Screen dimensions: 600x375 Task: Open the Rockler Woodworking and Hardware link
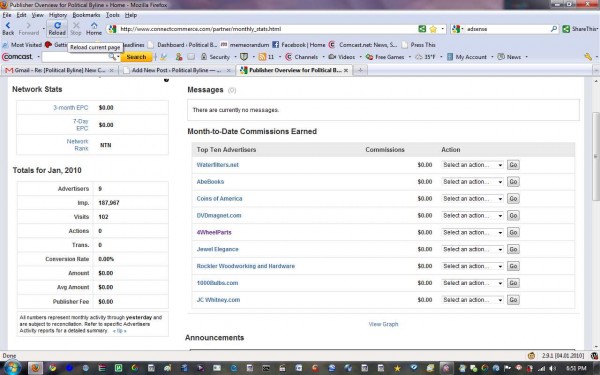point(246,266)
